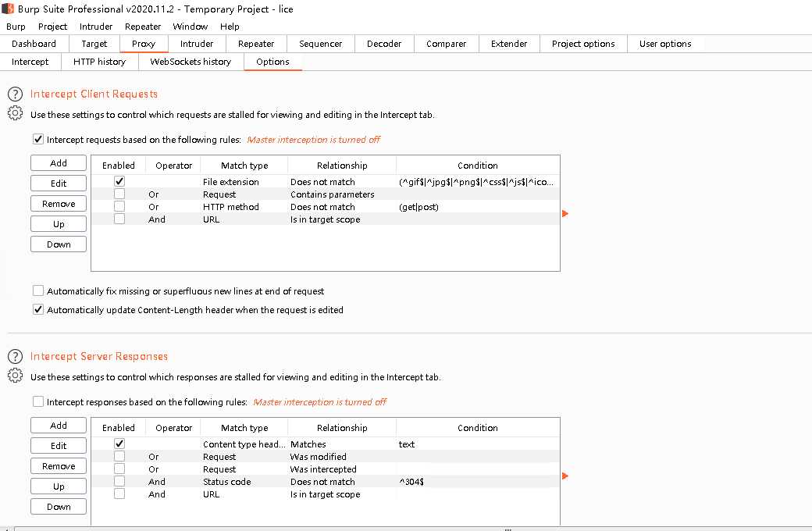Open settings gear for Intercept Server Responses

coord(15,375)
